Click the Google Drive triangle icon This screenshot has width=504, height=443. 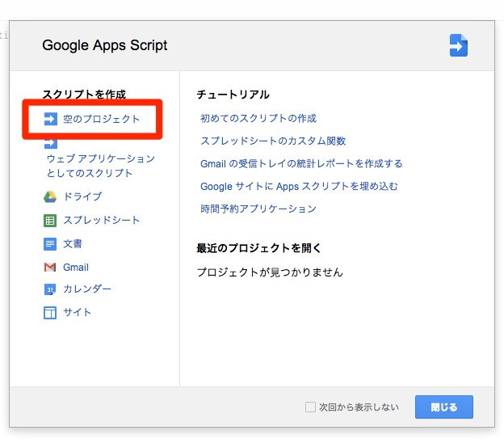click(50, 196)
